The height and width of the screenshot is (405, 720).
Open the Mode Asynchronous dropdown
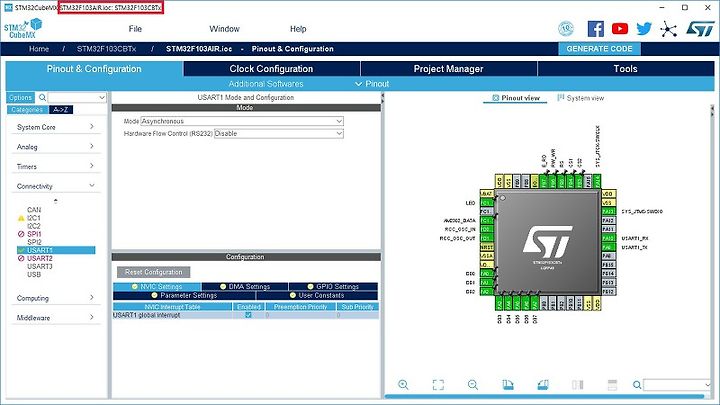point(242,121)
